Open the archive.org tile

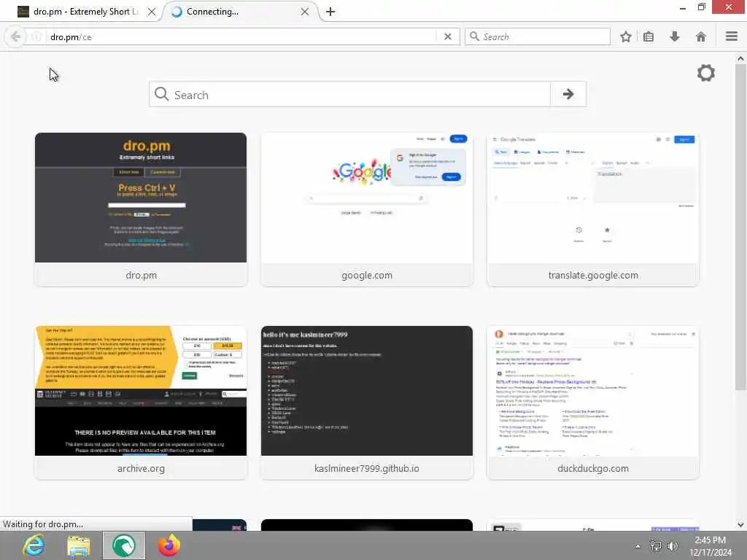point(141,402)
